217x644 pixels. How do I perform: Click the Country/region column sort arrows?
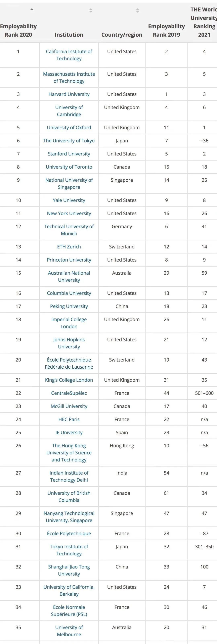coord(137,10)
